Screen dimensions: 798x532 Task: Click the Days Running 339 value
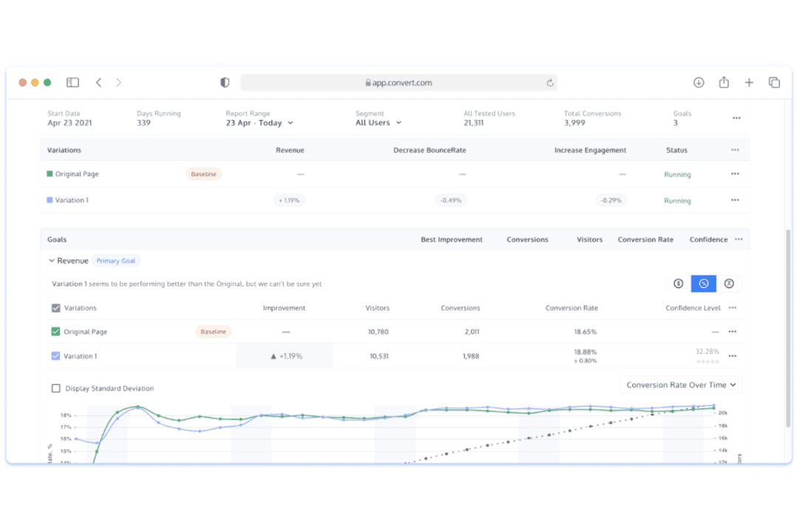pos(143,123)
